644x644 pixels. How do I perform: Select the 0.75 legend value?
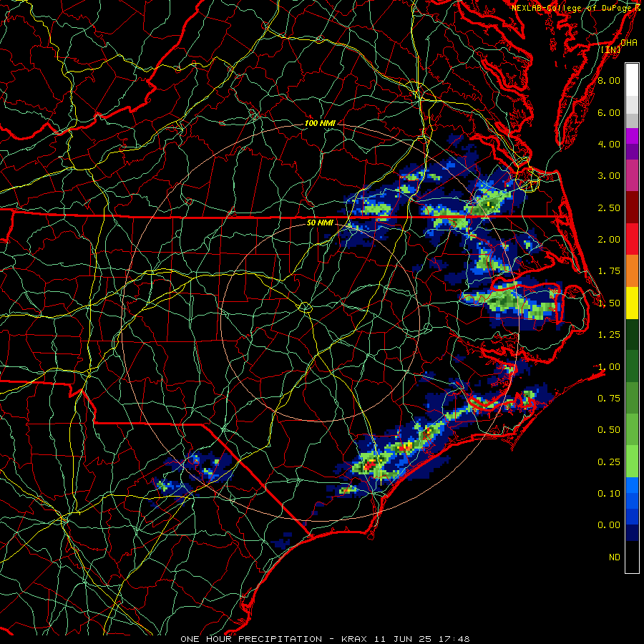coord(609,399)
